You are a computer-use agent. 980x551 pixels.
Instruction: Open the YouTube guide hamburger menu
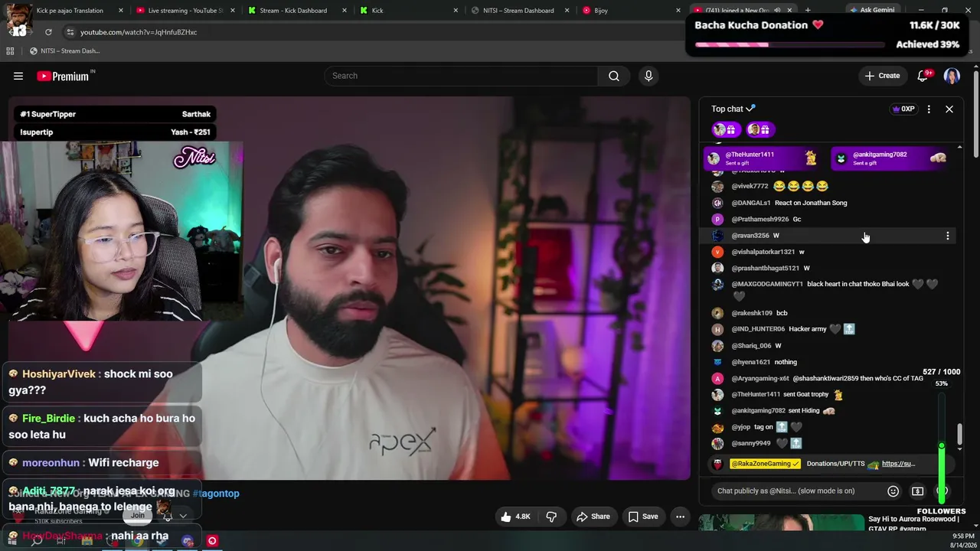tap(18, 76)
